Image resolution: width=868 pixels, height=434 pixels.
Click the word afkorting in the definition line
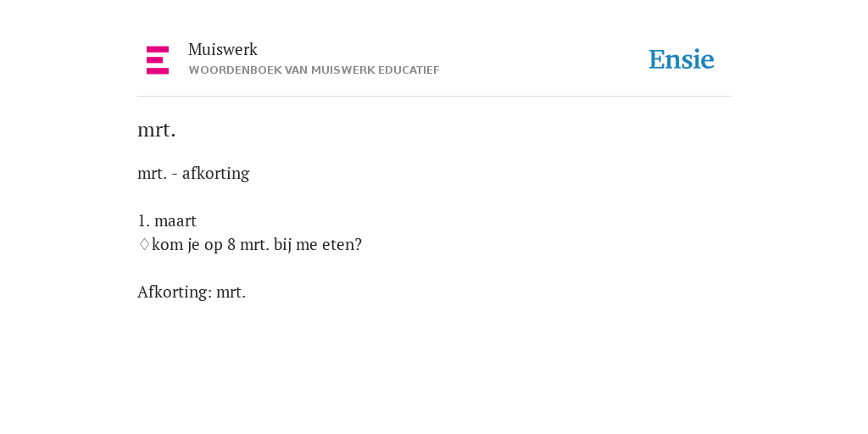216,173
